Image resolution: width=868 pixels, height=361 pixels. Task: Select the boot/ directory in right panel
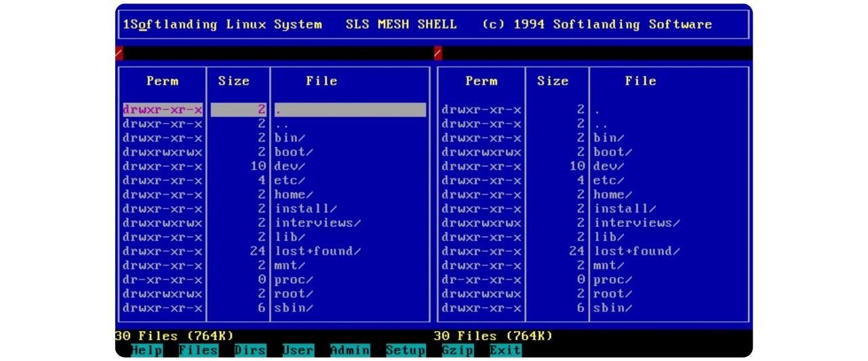613,152
